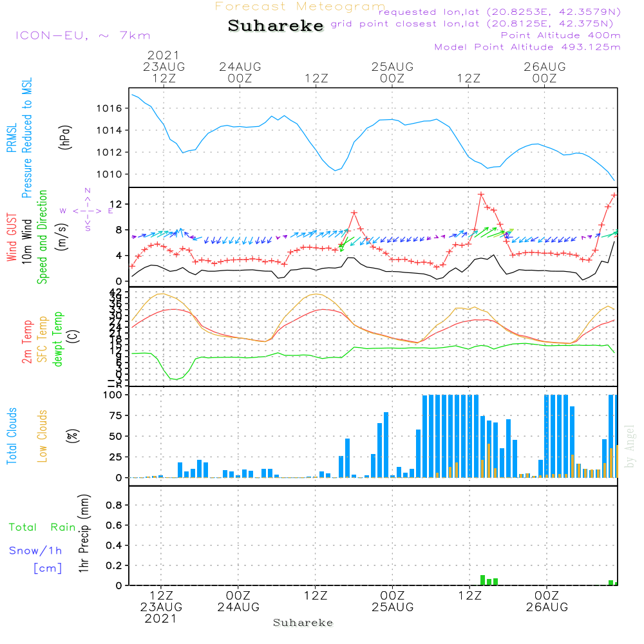Click the top '2021 23AUG 12Z' time label
This screenshot has width=644, height=644.
click(164, 66)
